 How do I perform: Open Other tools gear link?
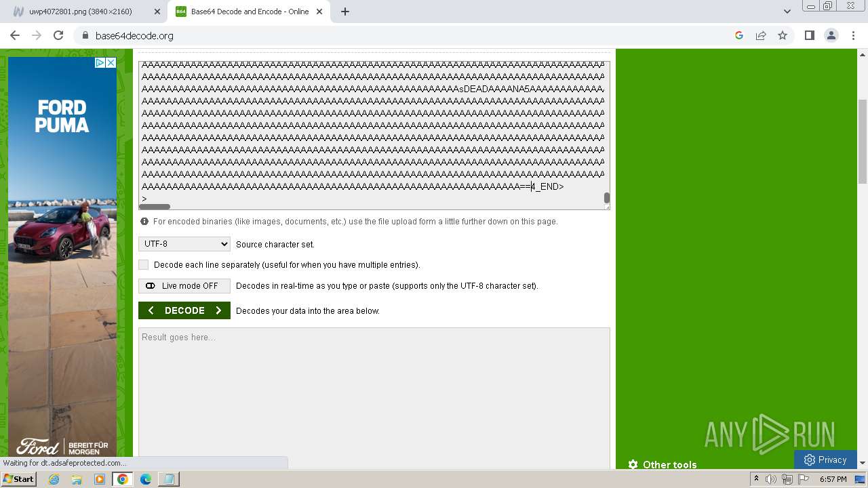coord(663,464)
